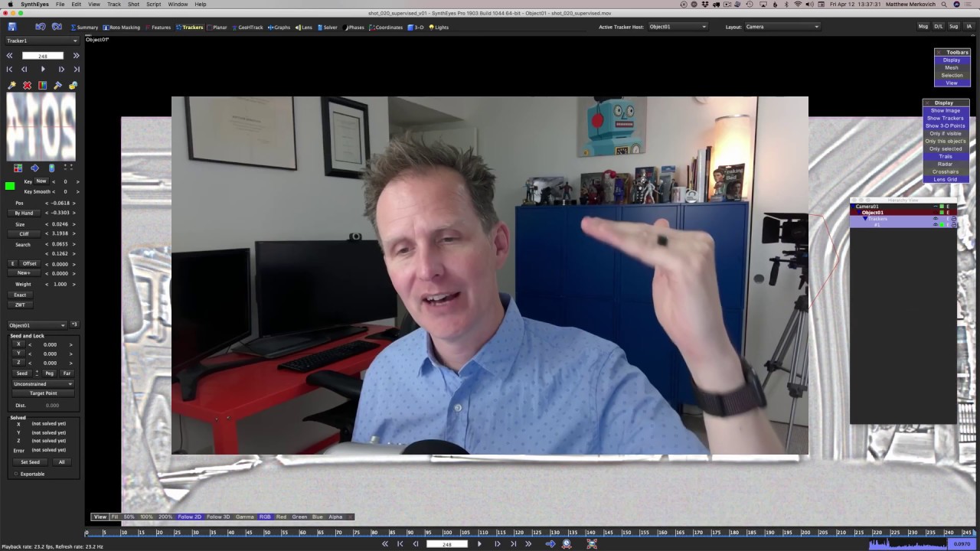Viewport: 980px width, 551px height.
Task: Click the Save file disk icon
Action: pyautogui.click(x=12, y=27)
